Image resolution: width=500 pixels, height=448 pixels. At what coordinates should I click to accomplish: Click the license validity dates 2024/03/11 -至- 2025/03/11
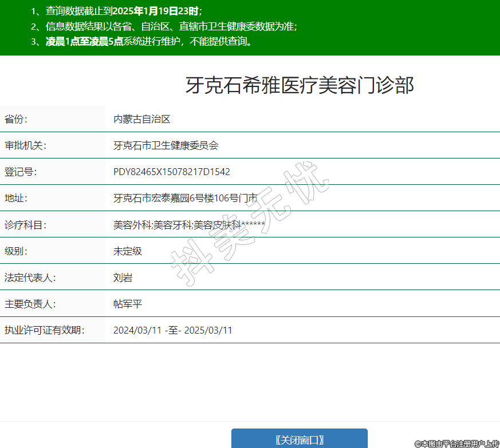tap(172, 330)
